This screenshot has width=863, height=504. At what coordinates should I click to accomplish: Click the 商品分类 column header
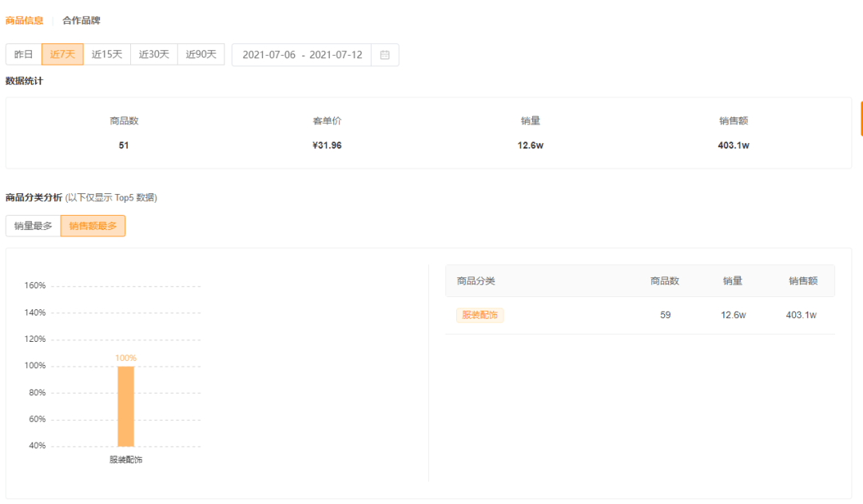pyautogui.click(x=476, y=281)
